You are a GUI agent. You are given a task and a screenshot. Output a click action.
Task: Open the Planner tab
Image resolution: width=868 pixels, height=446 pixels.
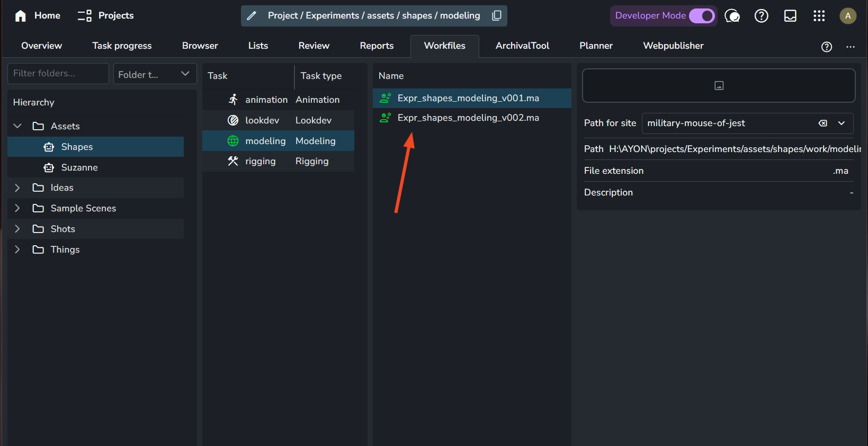tap(596, 46)
